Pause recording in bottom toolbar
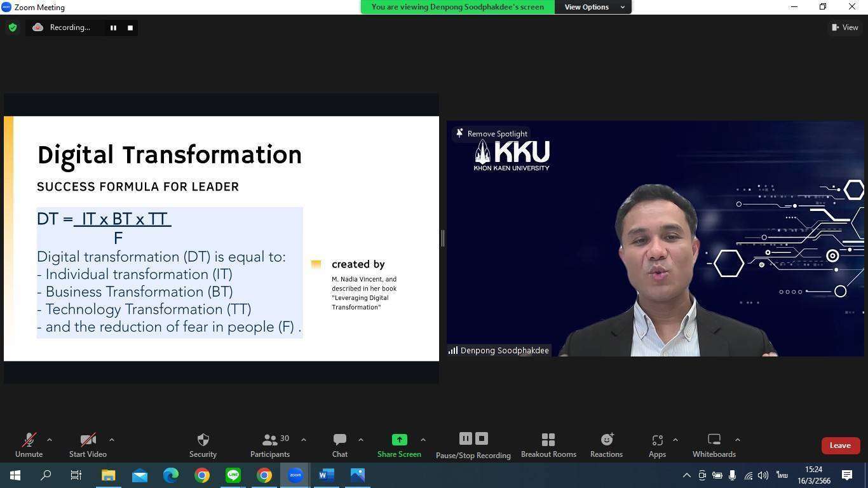Screen dimensions: 868x488 466,438
